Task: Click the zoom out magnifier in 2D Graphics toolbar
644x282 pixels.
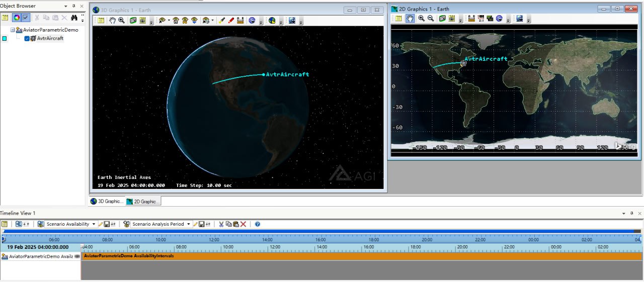Action: [431, 19]
